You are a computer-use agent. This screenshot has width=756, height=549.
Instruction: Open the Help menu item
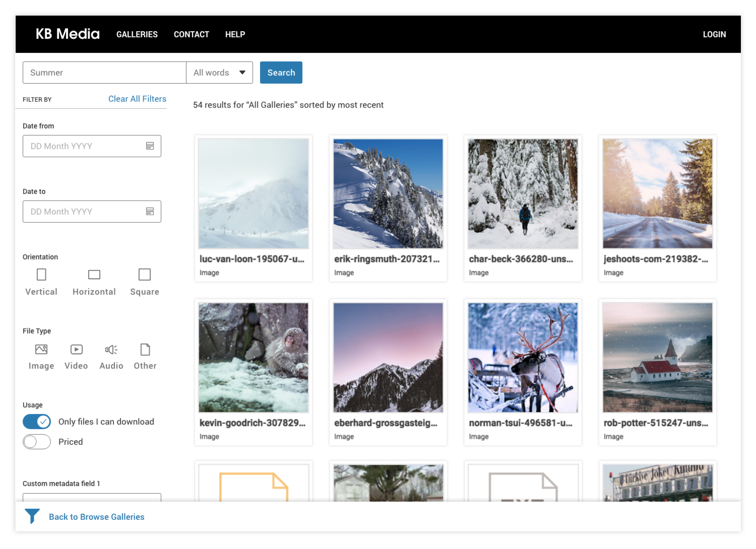pyautogui.click(x=235, y=34)
